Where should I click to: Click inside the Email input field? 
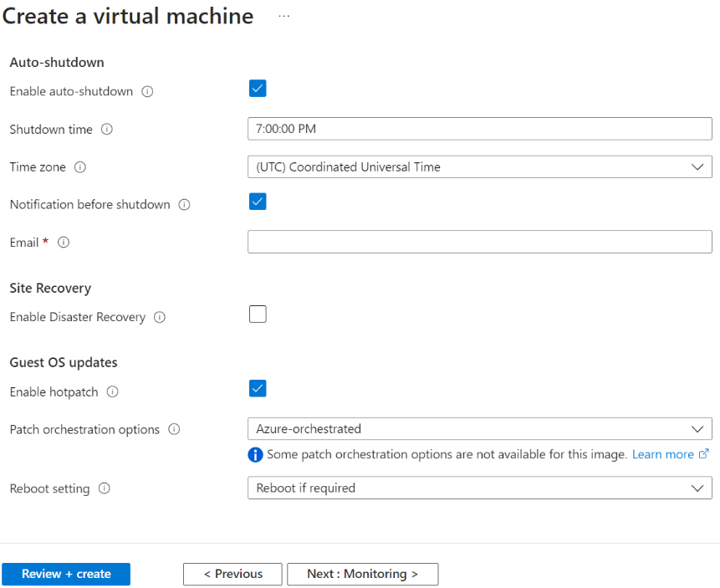click(x=479, y=242)
